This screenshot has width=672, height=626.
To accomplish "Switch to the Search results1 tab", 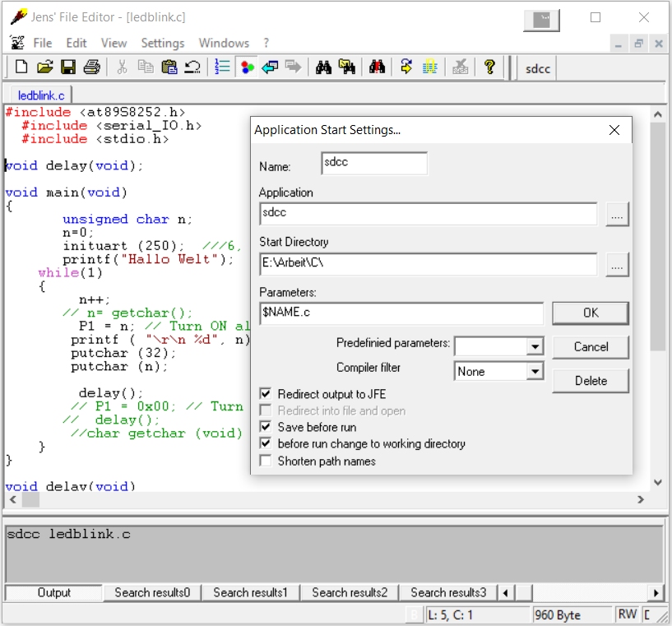I will 250,592.
